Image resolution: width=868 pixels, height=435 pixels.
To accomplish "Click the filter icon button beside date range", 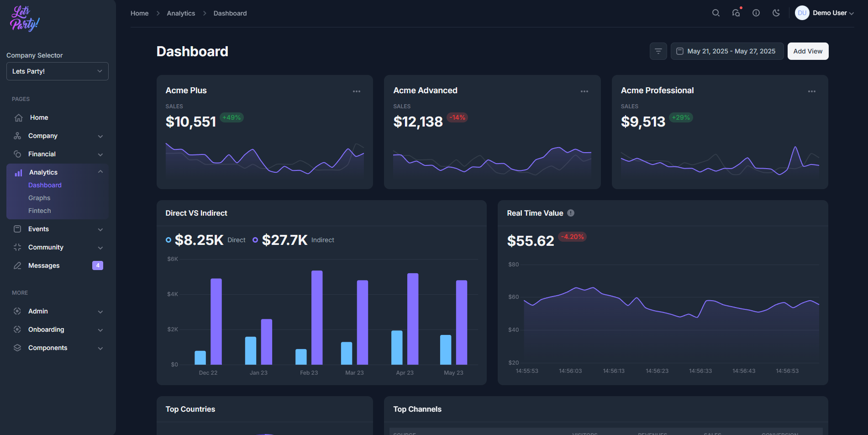I will (x=658, y=51).
